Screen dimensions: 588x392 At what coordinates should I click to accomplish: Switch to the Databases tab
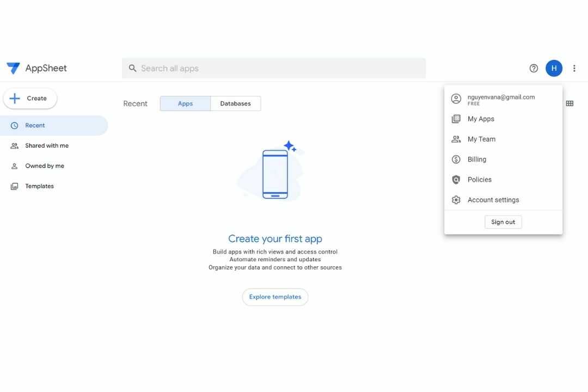point(235,103)
